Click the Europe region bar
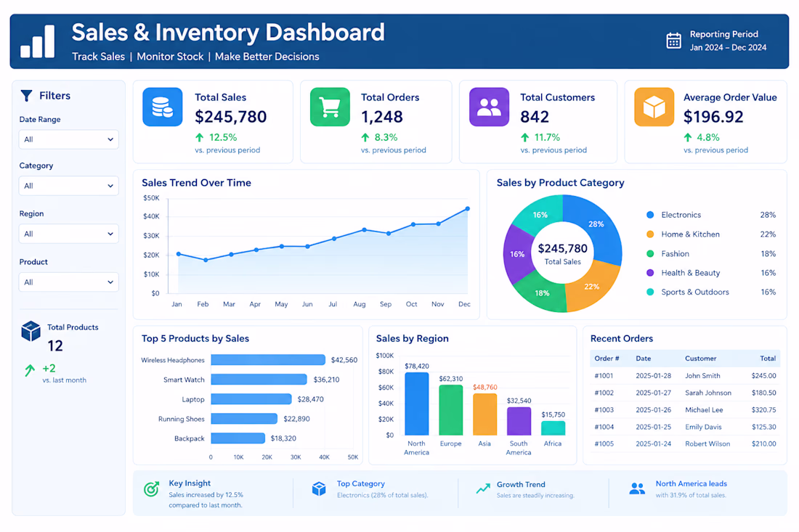The height and width of the screenshot is (532, 799). point(451,410)
